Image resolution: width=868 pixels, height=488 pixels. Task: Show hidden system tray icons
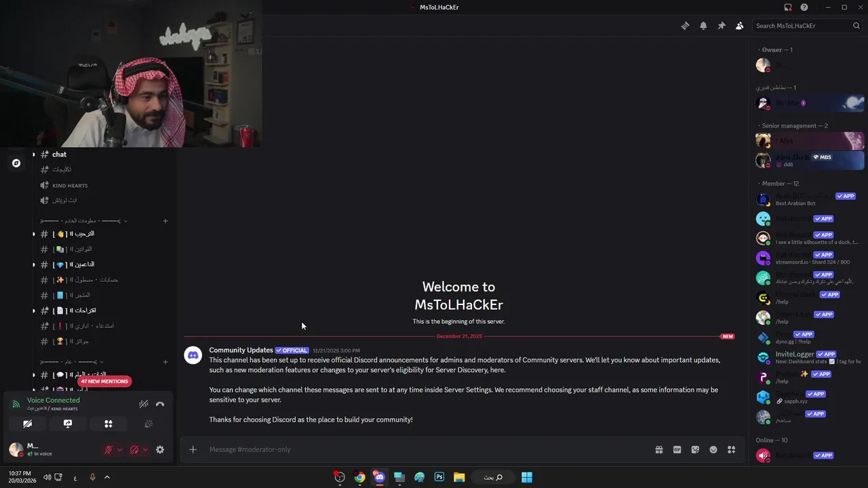tap(107, 477)
